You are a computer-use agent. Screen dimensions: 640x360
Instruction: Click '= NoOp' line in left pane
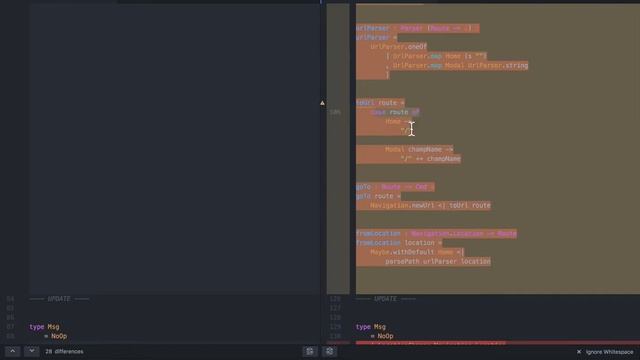pos(56,336)
